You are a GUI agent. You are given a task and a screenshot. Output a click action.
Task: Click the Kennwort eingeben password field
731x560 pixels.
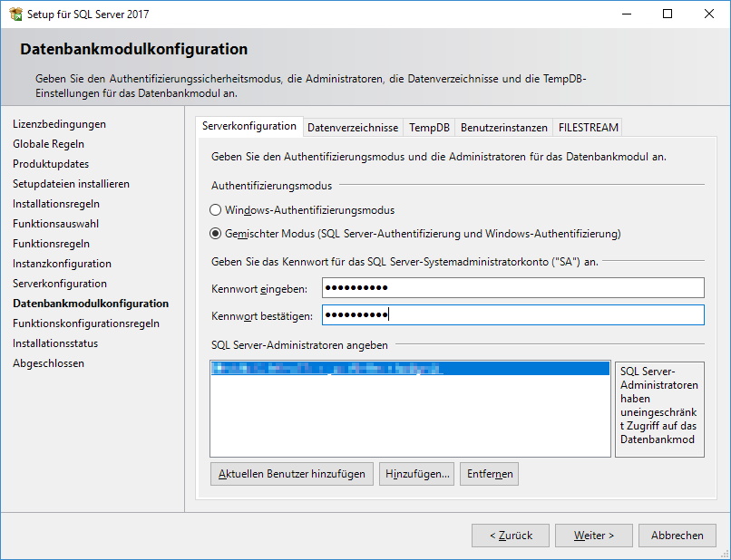tap(512, 288)
